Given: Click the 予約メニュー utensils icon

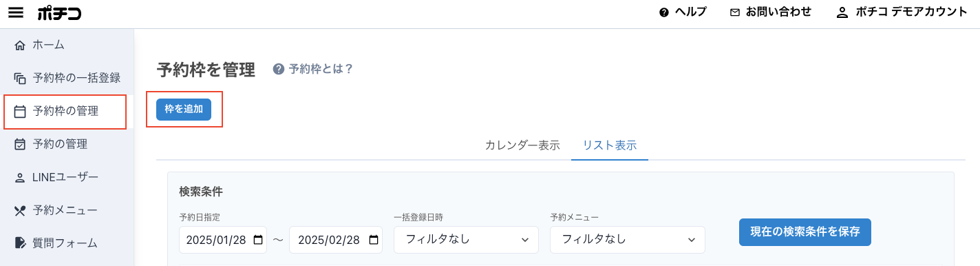Looking at the screenshot, I should coord(20,210).
